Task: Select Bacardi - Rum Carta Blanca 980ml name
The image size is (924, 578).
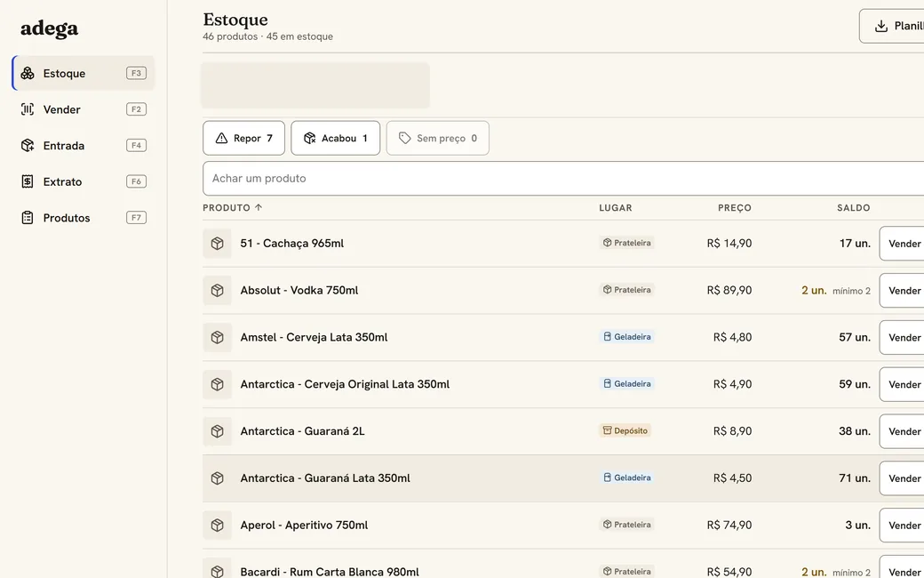Action: point(330,572)
